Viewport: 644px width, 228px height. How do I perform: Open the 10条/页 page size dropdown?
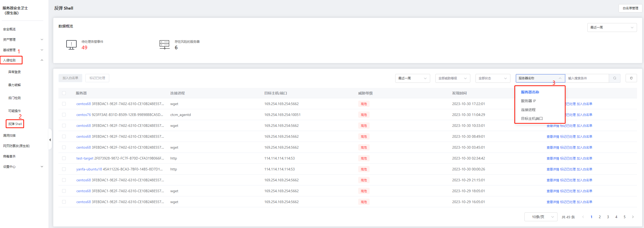click(x=541, y=217)
